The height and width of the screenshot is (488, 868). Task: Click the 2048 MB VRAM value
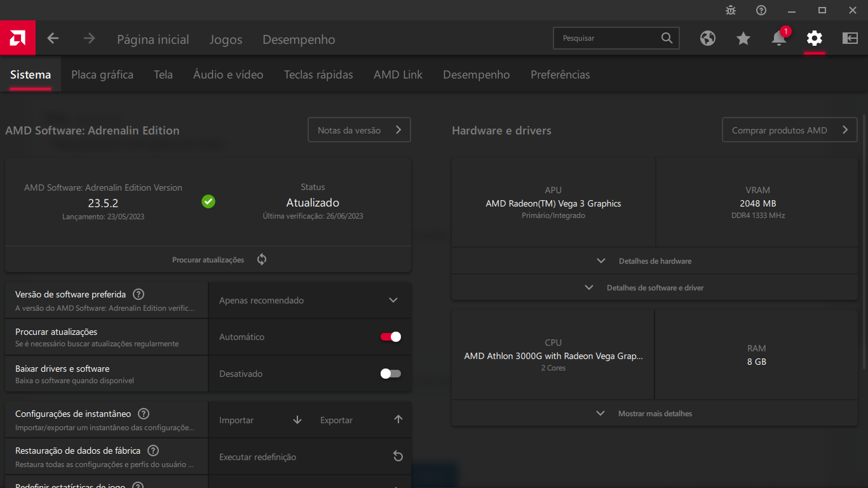[757, 203]
